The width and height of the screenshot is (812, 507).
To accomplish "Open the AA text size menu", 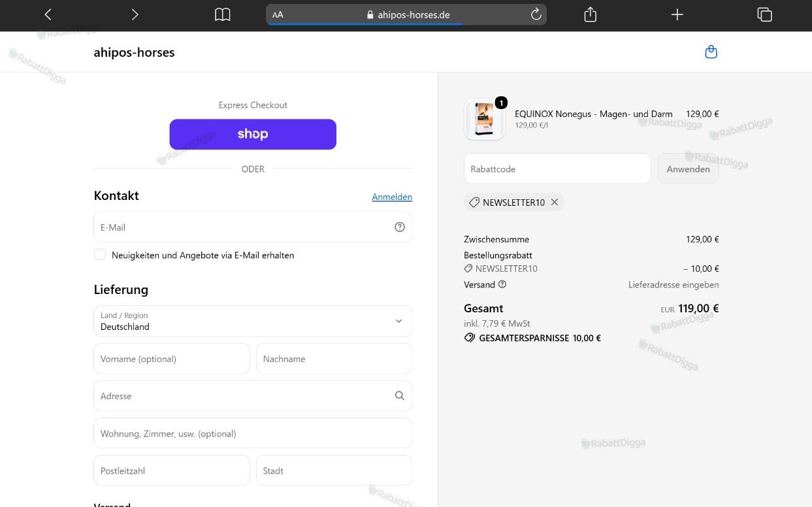I will 278,14.
